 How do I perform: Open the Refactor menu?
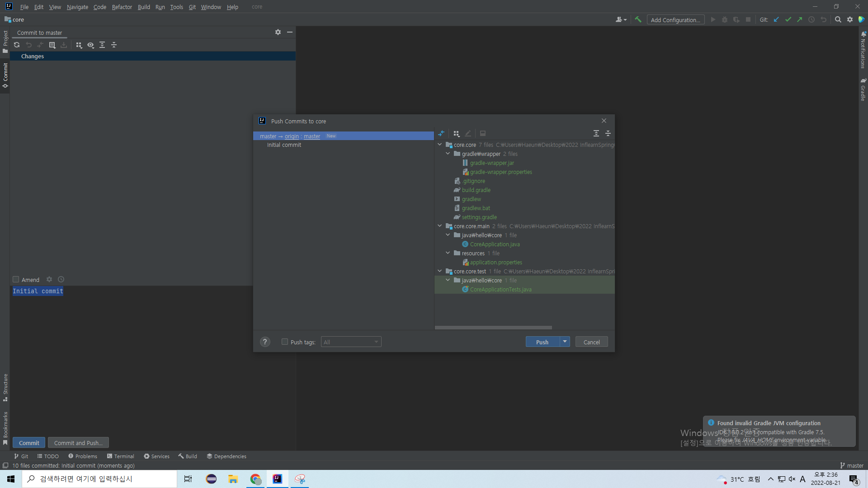click(122, 7)
